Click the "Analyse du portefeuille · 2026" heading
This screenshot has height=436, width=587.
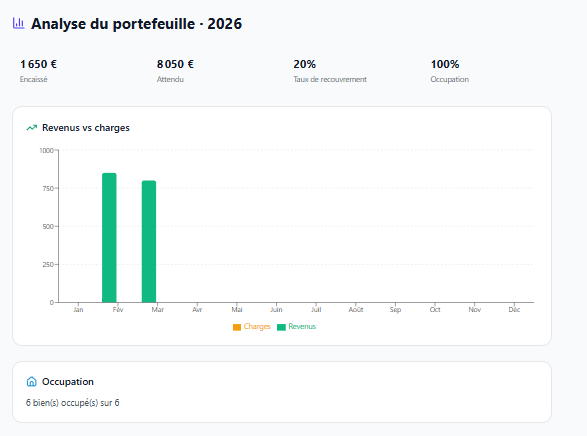(x=137, y=24)
